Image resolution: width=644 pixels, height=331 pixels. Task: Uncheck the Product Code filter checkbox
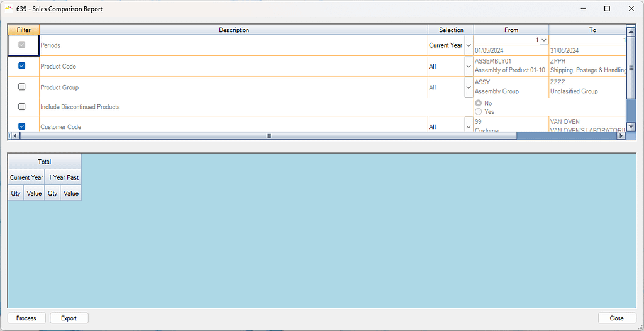point(22,66)
